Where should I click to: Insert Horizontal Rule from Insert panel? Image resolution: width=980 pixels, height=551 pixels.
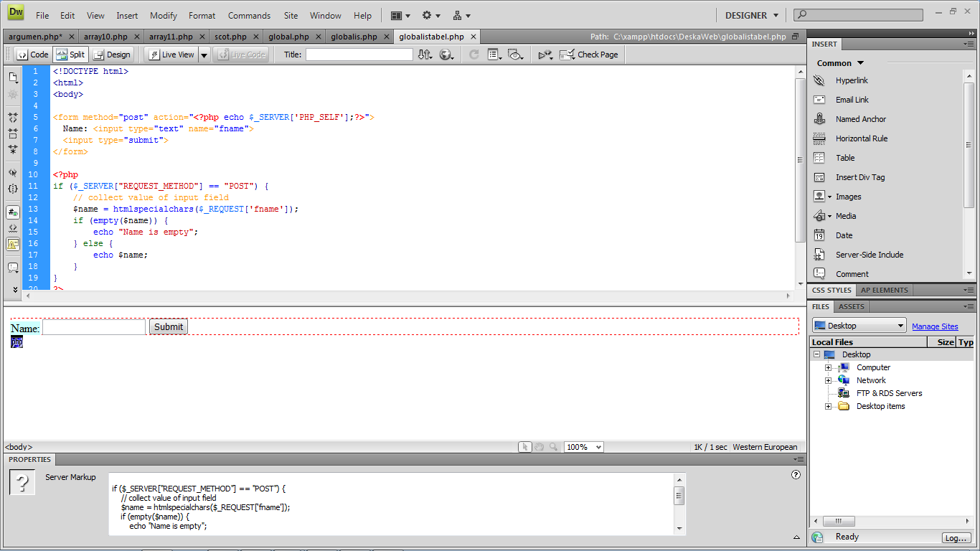(x=862, y=138)
